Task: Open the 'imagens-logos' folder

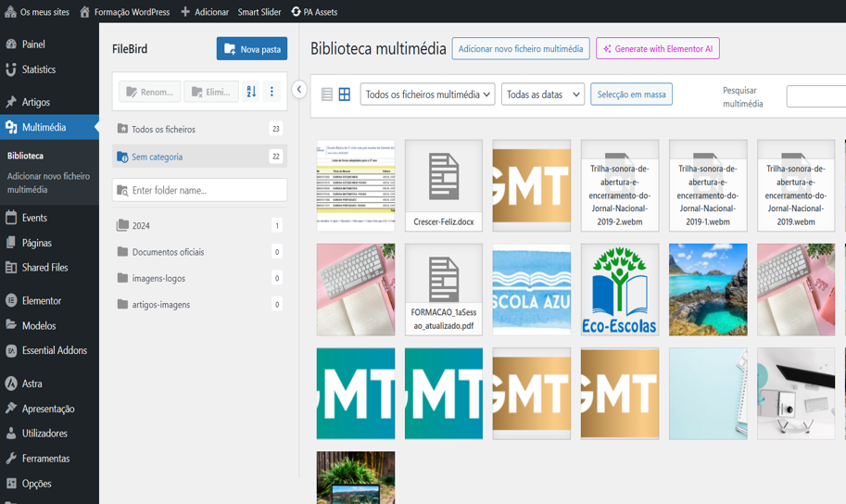Action: coord(199,279)
